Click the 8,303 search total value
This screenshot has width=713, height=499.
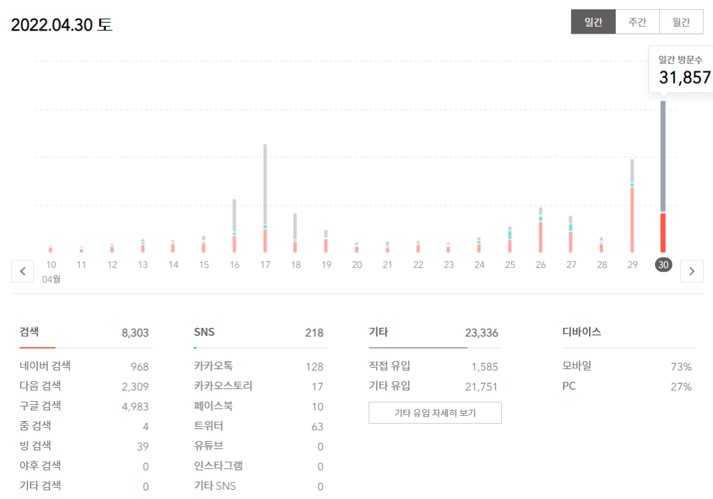click(135, 333)
